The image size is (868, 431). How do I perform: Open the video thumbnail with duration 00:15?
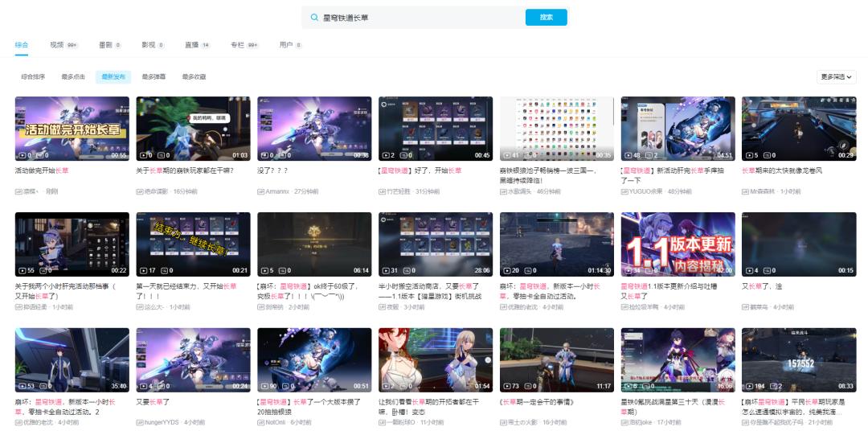799,244
